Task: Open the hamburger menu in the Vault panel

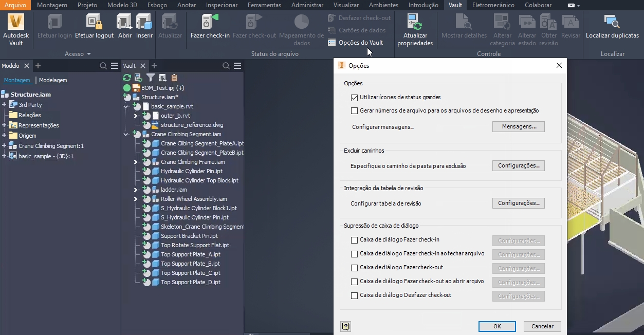Action: pyautogui.click(x=237, y=66)
